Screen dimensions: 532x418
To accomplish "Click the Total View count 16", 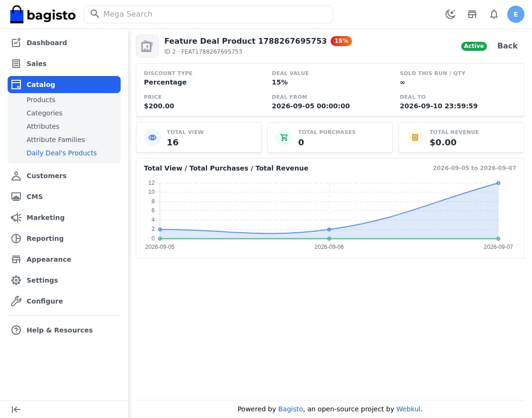I will tap(172, 142).
